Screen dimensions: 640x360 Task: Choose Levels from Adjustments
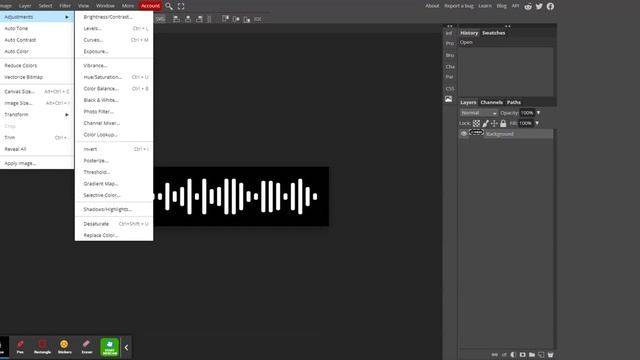(x=114, y=29)
